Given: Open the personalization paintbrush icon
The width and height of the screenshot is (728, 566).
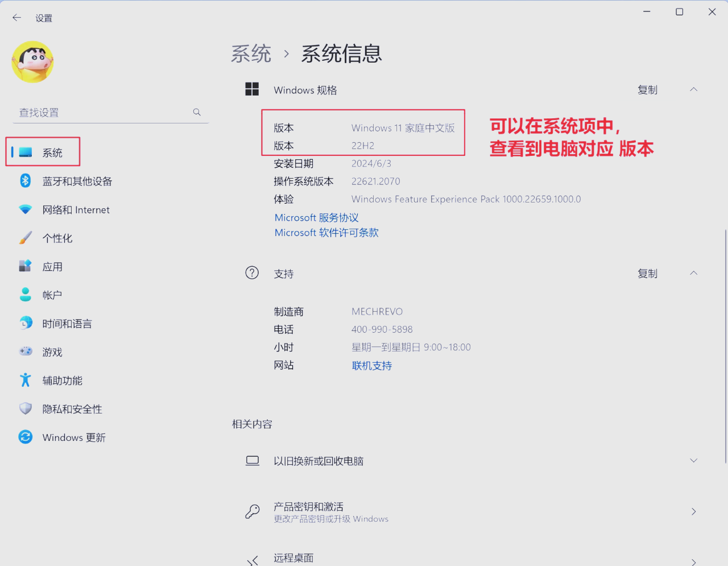Looking at the screenshot, I should (26, 238).
